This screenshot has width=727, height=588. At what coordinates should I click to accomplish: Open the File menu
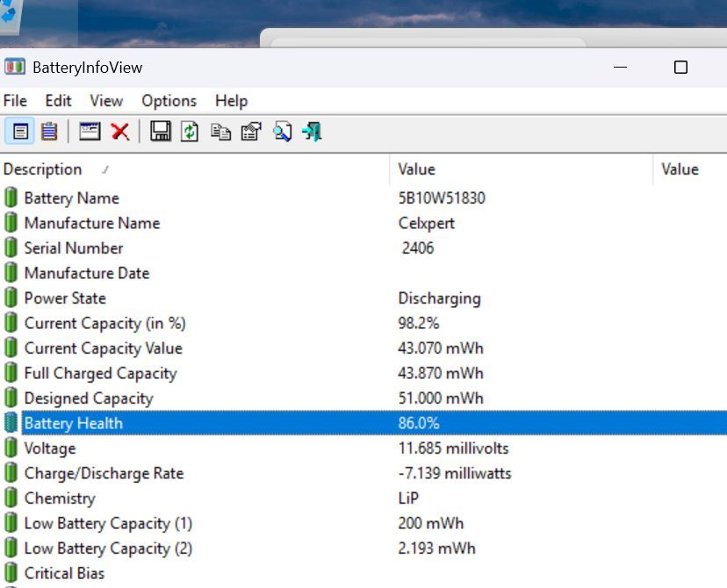(x=16, y=101)
